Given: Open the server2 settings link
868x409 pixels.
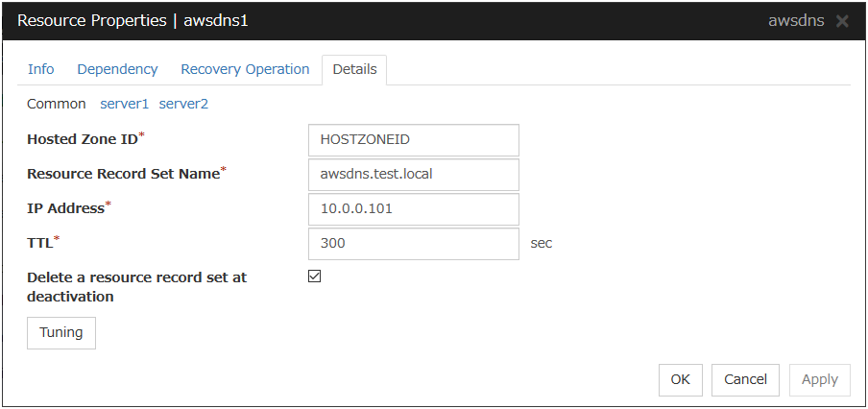Looking at the screenshot, I should 183,104.
